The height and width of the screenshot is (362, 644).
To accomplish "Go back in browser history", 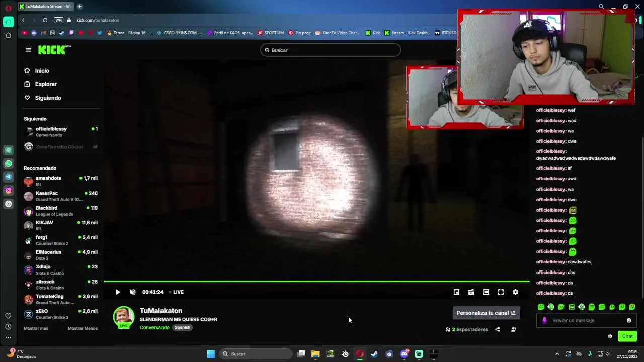I will [x=23, y=20].
